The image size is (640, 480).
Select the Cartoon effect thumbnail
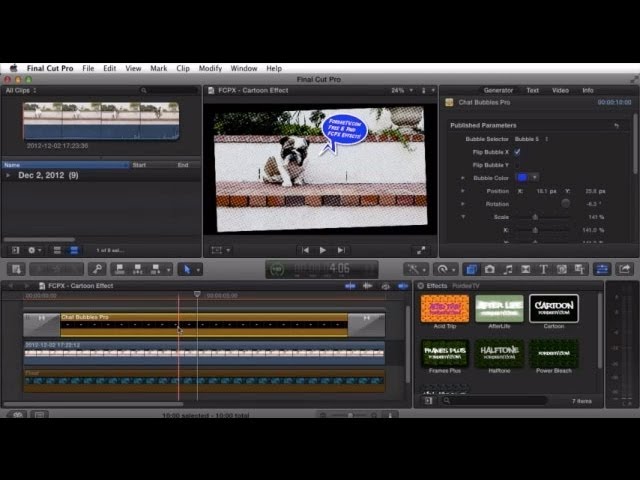(x=553, y=309)
